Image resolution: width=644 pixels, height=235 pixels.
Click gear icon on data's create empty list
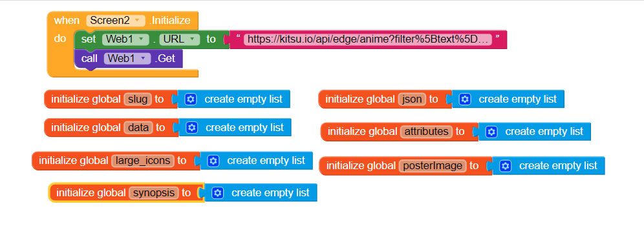click(192, 128)
